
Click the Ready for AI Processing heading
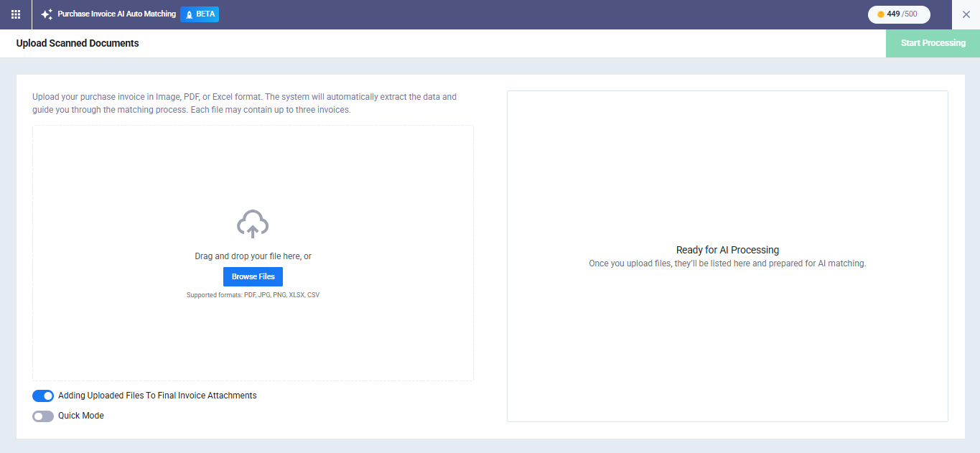(727, 250)
